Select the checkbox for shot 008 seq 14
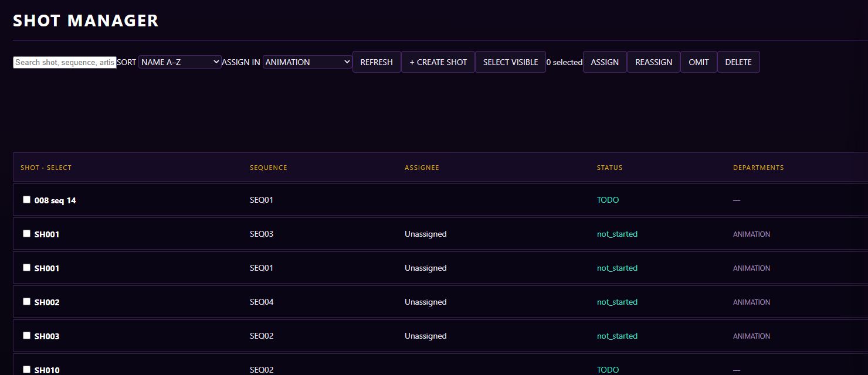 pos(26,199)
